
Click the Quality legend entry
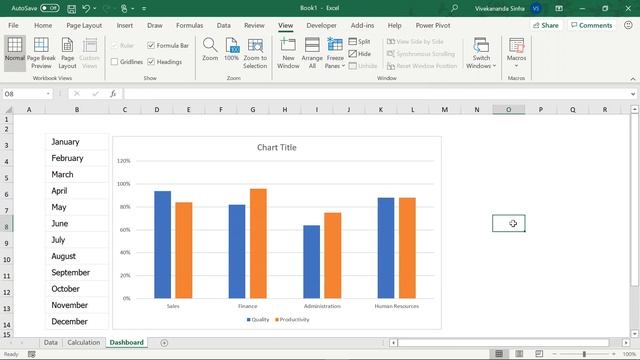(258, 320)
